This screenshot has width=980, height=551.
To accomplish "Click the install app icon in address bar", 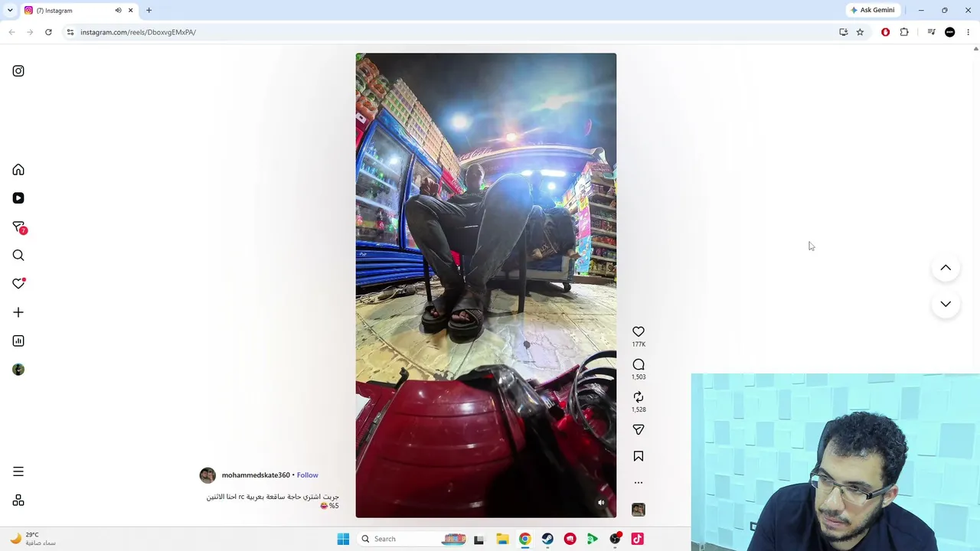I will [843, 32].
